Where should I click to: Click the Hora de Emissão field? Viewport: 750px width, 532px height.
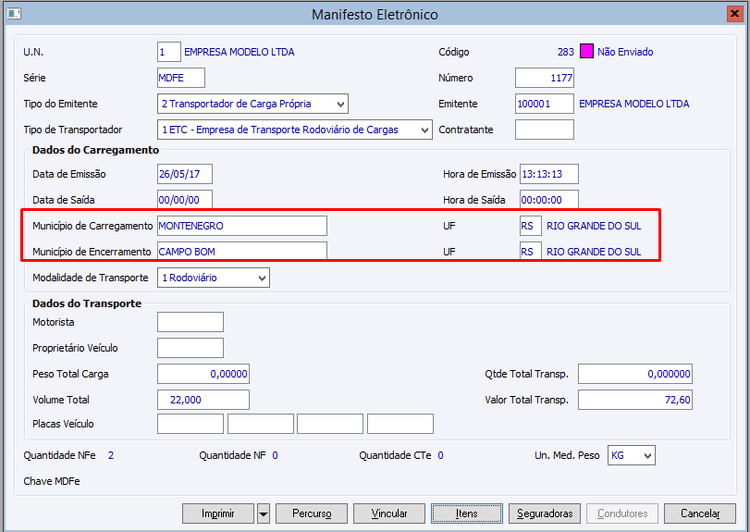(x=549, y=174)
